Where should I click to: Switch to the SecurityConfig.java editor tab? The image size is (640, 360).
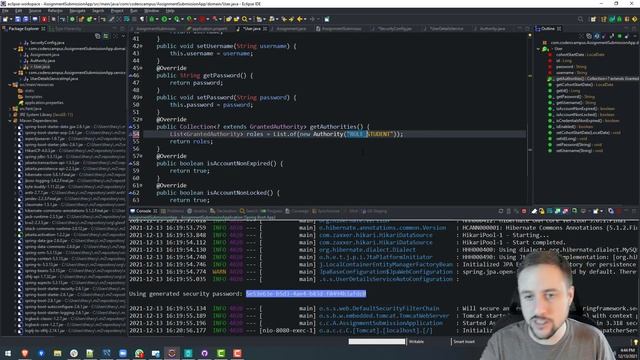point(395,29)
